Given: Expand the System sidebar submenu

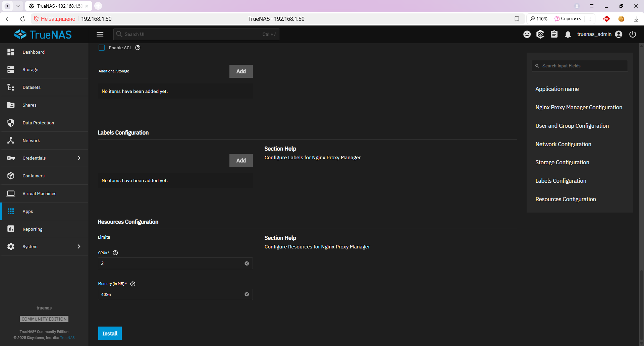Looking at the screenshot, I should (79, 246).
